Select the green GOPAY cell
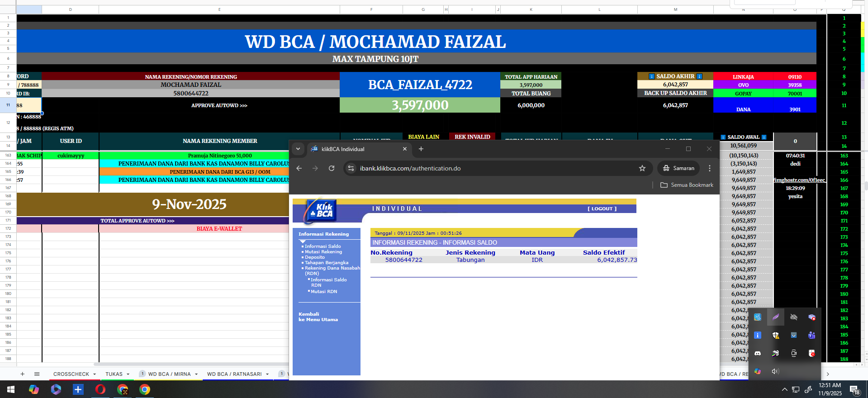Viewport: 868px width, 398px height. click(x=743, y=94)
